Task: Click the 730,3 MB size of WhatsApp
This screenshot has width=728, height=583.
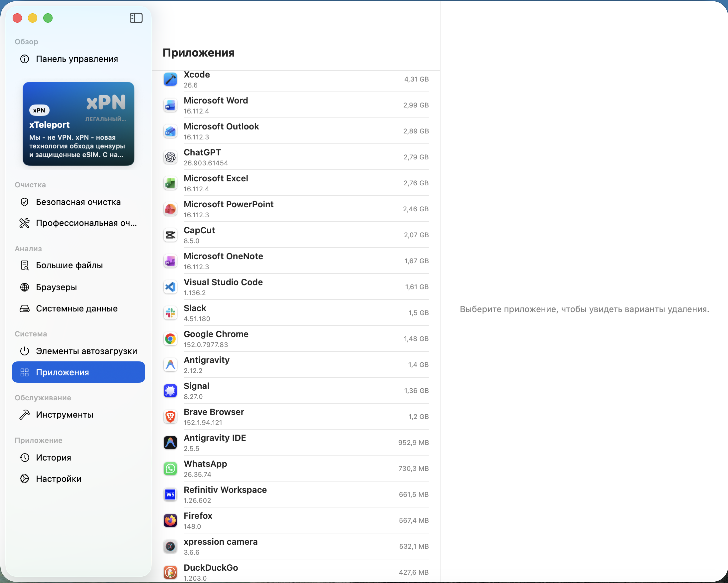Action: [413, 469]
